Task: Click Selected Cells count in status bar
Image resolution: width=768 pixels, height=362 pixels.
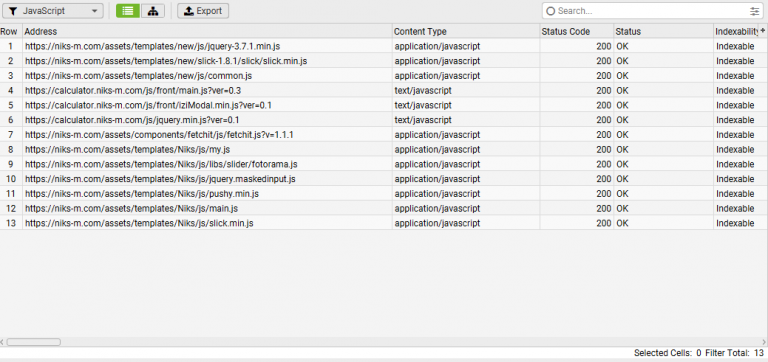Action: 668,353
